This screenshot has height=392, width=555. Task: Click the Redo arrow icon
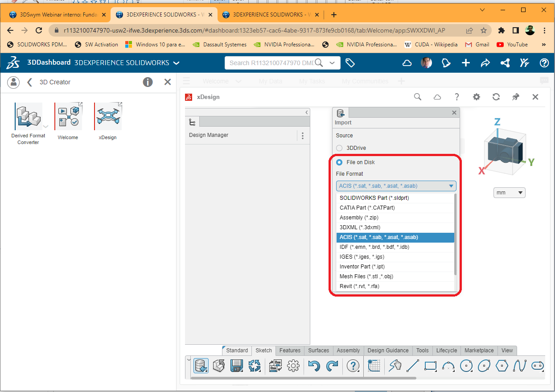(x=333, y=366)
